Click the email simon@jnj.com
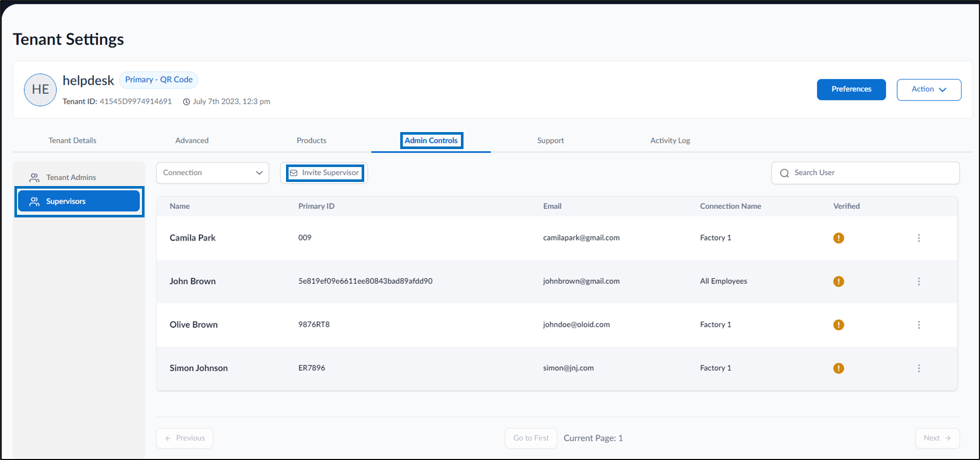The width and height of the screenshot is (980, 460). click(x=568, y=368)
